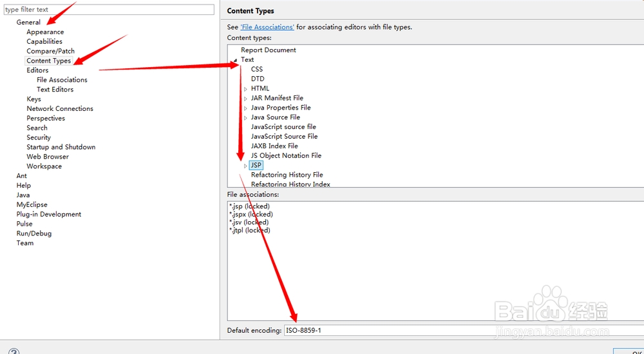
Task: Expand the Java Source File node
Action: click(x=245, y=118)
